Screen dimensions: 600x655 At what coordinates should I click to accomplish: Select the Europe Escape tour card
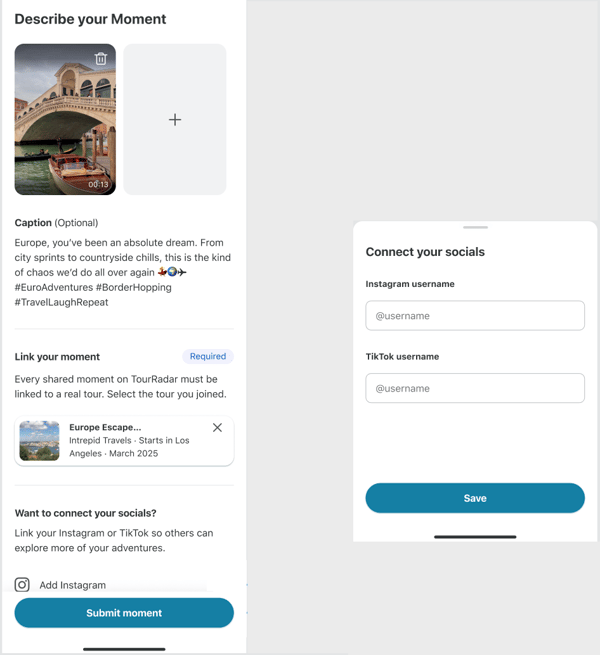tap(124, 441)
